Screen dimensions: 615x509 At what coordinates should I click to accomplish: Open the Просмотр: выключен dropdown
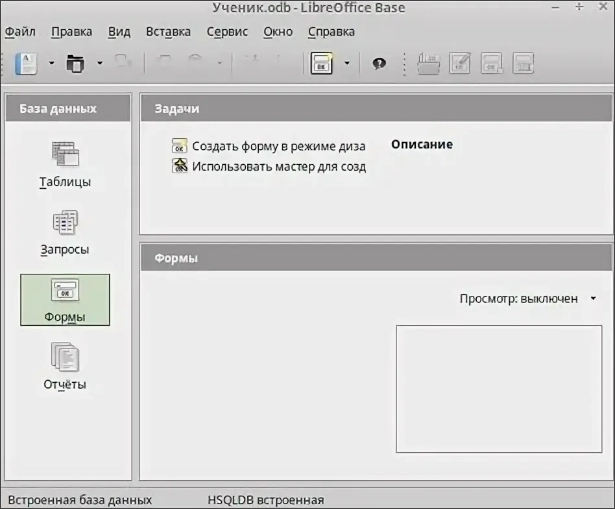[528, 299]
